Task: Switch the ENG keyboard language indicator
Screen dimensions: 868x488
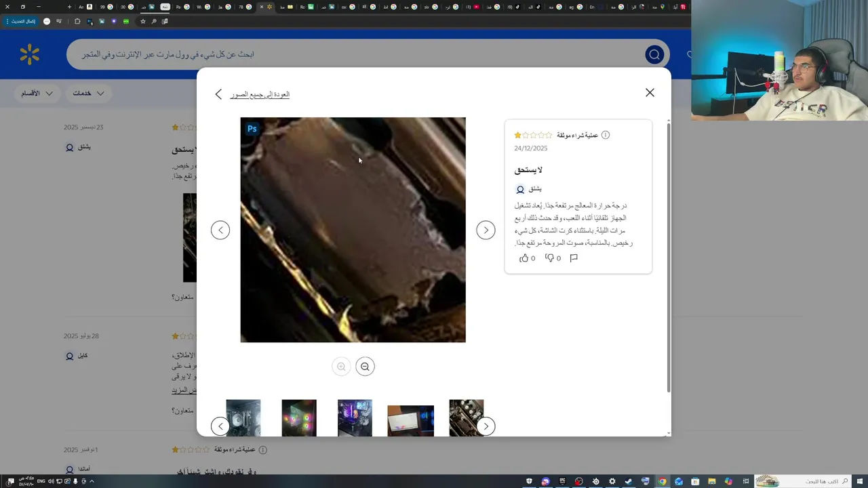Action: pyautogui.click(x=41, y=481)
